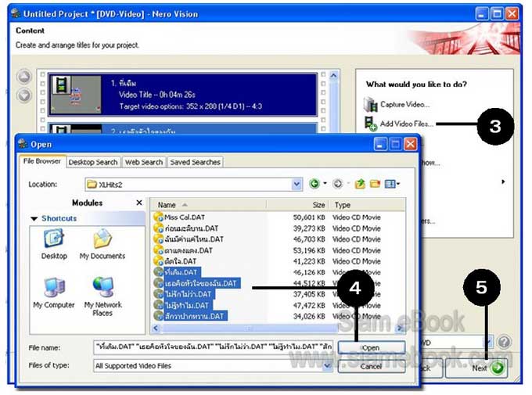
Task: Click the help question mark icon
Action: click(504, 342)
